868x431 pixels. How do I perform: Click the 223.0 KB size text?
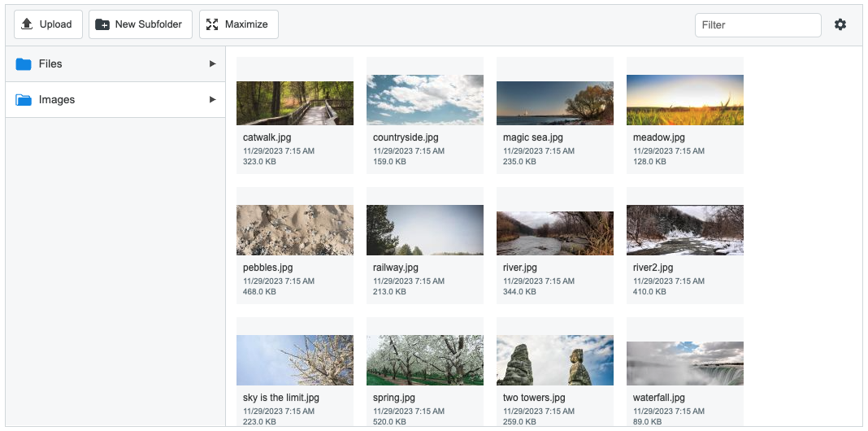coord(259,422)
